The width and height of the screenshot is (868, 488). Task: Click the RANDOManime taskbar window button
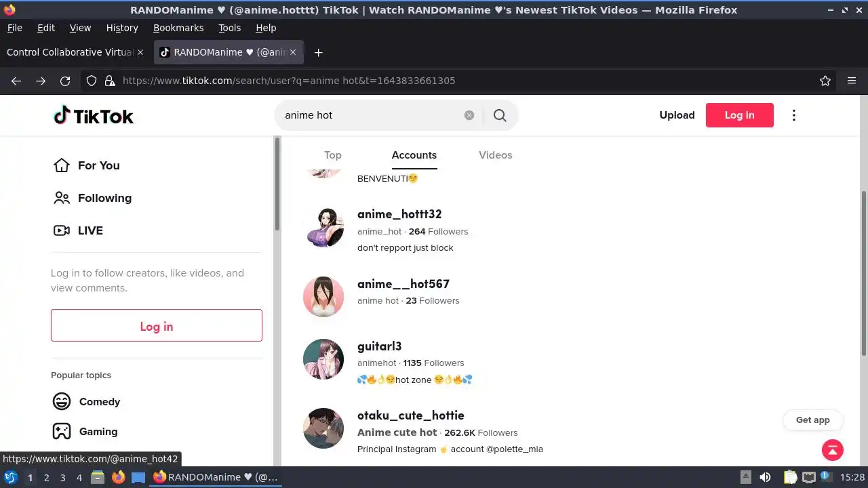coord(216,477)
